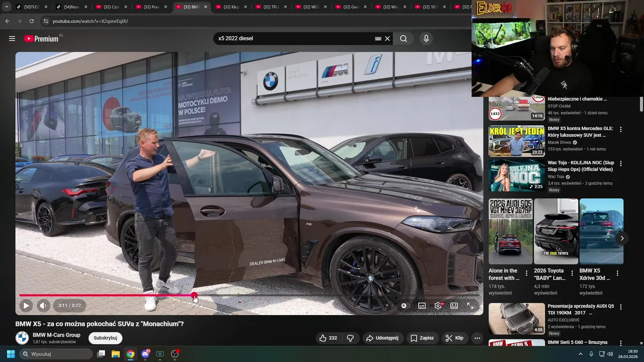Start voice search with the microphone
The height and width of the screenshot is (362, 644).
426,38
